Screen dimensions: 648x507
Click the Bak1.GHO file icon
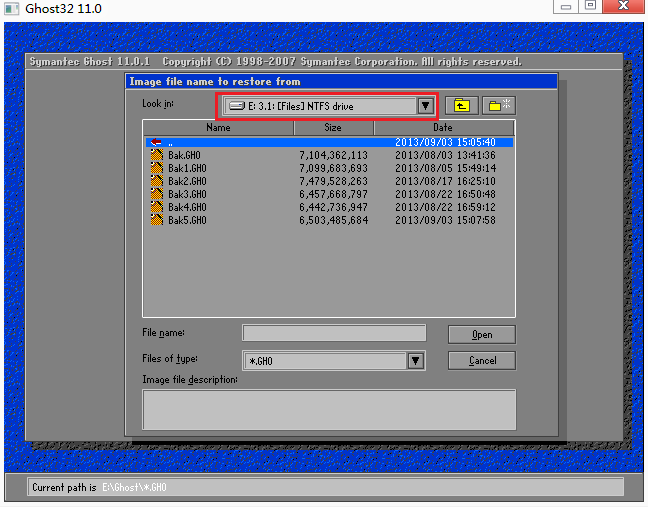click(x=157, y=168)
